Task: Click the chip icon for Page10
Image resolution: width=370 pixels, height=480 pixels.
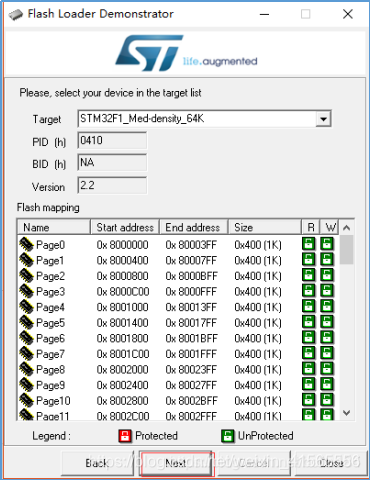Action: pos(26,400)
